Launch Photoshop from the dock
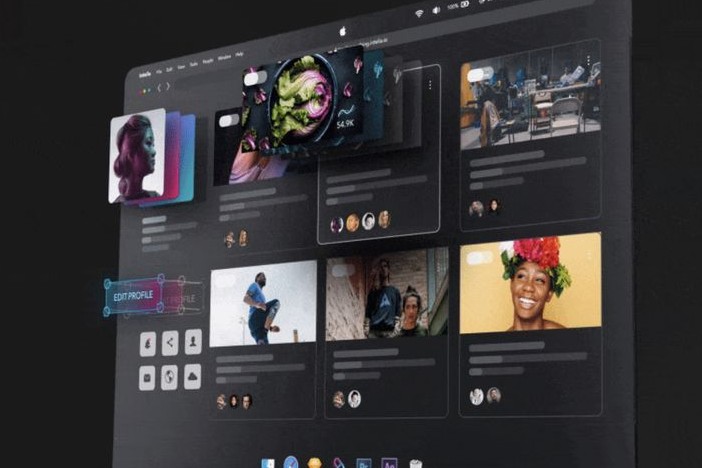Image resolution: width=702 pixels, height=468 pixels. [x=365, y=464]
